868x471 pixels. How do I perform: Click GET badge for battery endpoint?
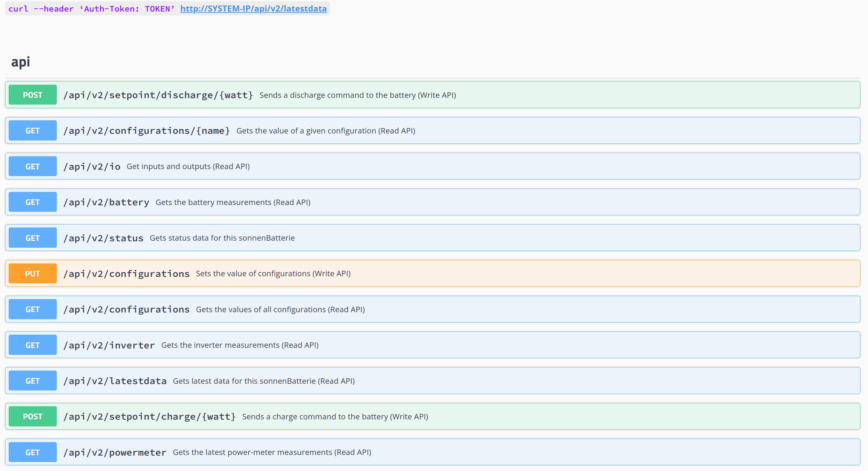(33, 202)
